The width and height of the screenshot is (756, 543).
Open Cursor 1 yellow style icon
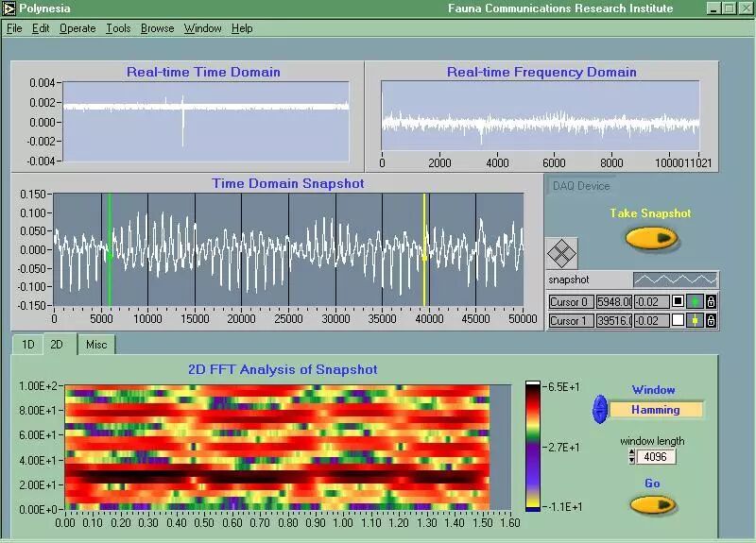tap(695, 320)
